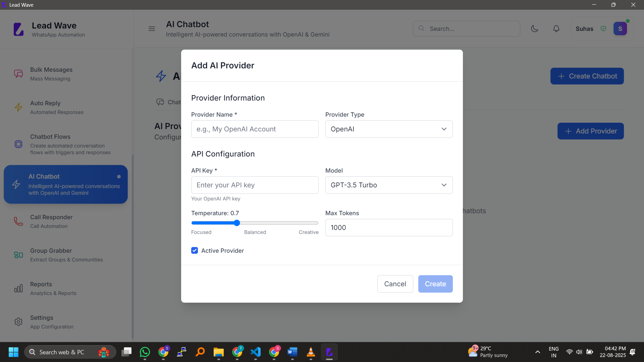
Task: Click the hamburger menu icon
Action: [x=152, y=29]
